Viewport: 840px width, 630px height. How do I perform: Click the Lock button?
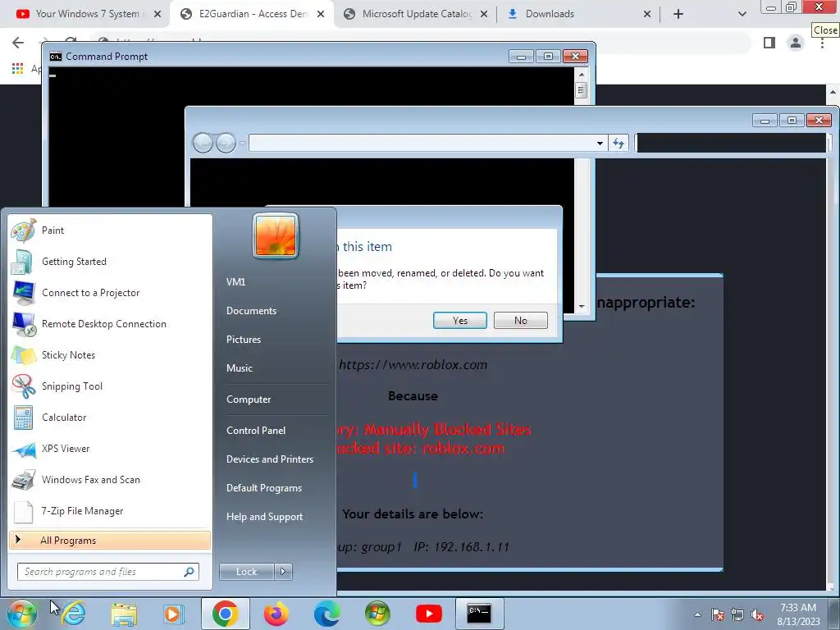(247, 572)
